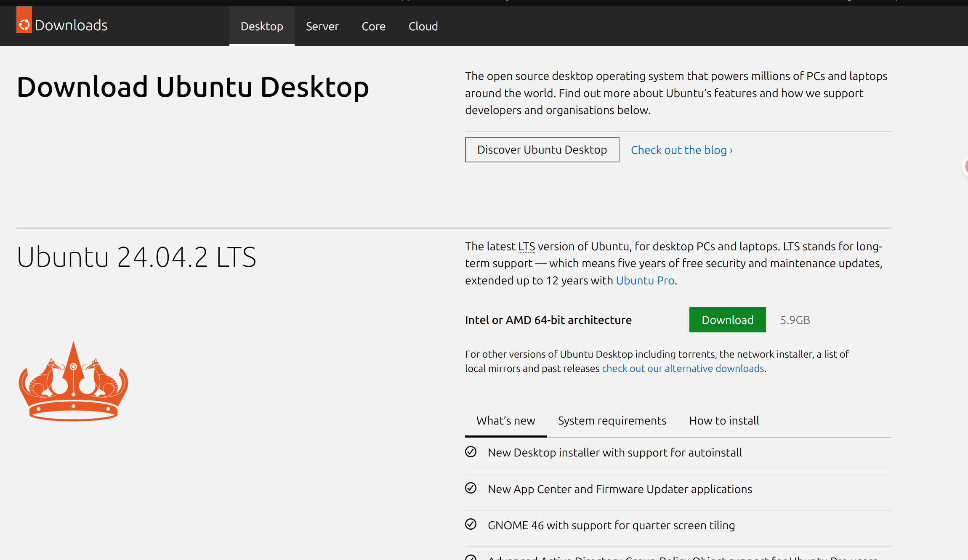Viewport: 968px width, 560px height.
Task: Open the alternative downloads link
Action: (x=683, y=369)
